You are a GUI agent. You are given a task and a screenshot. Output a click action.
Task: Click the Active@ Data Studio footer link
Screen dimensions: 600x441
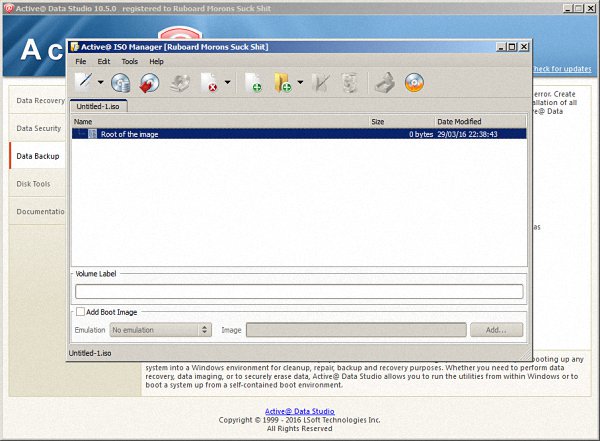point(300,412)
